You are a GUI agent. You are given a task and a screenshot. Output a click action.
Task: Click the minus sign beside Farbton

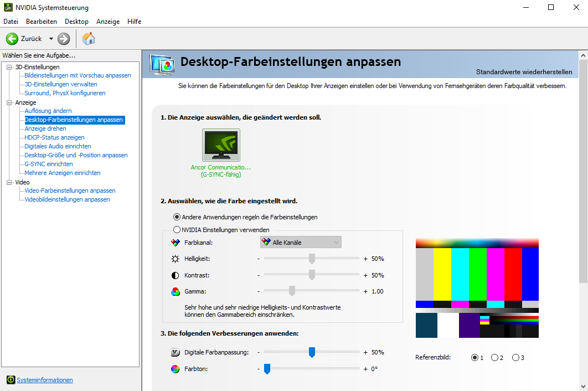tap(259, 369)
